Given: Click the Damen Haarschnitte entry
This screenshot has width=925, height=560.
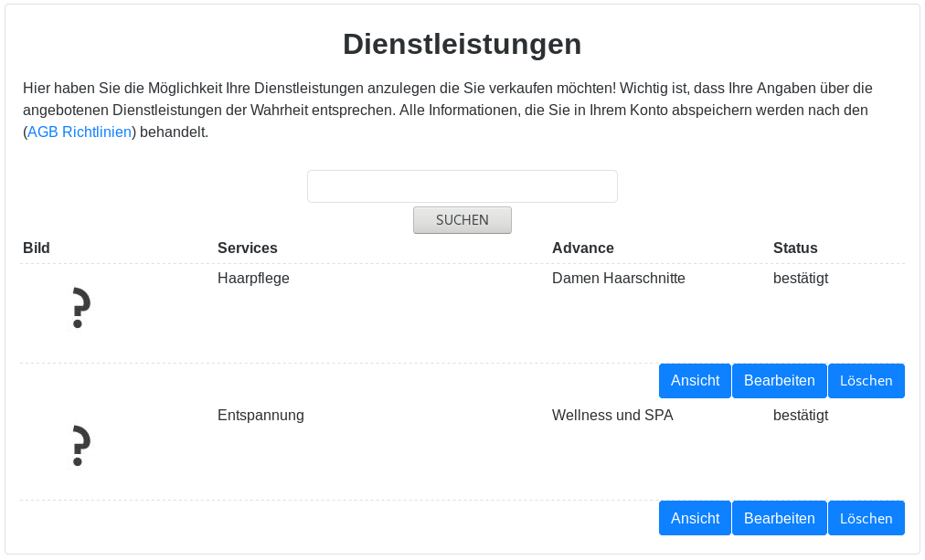Looking at the screenshot, I should (x=618, y=278).
